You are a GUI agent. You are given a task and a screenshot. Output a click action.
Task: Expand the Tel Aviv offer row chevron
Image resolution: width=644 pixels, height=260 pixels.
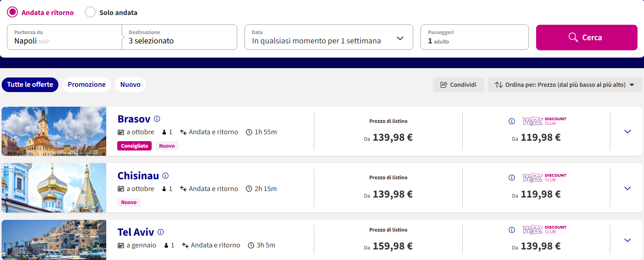627,240
